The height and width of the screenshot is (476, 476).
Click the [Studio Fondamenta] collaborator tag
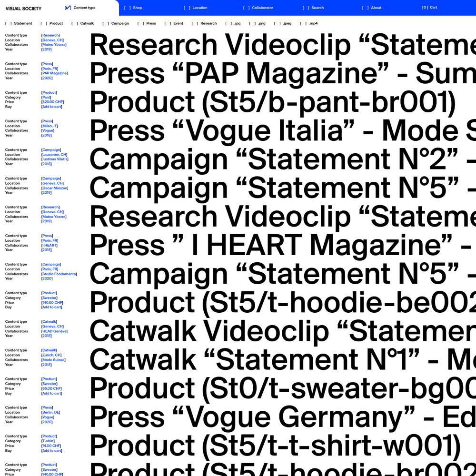click(x=59, y=274)
